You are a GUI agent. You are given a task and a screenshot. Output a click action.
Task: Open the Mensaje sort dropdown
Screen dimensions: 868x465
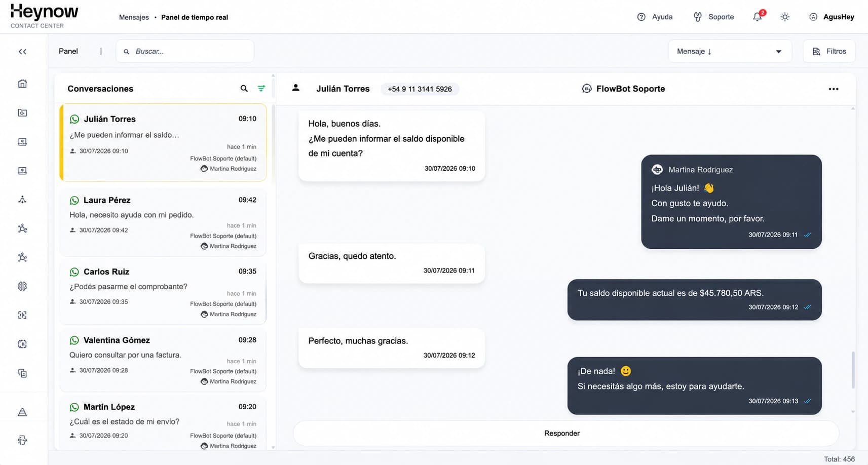[x=730, y=51]
